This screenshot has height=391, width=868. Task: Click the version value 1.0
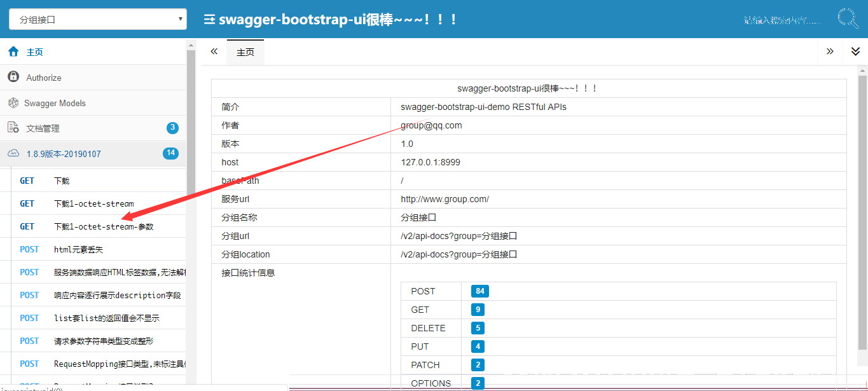[x=407, y=144]
